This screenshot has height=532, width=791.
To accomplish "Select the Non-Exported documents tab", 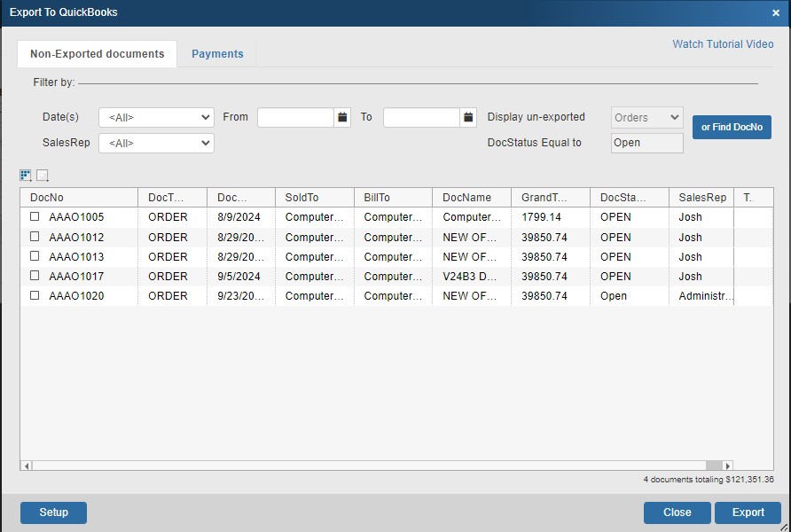I will (x=97, y=54).
